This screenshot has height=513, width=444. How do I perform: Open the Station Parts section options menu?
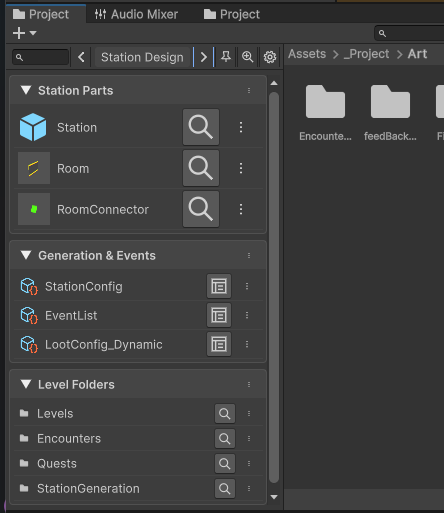[x=249, y=90]
